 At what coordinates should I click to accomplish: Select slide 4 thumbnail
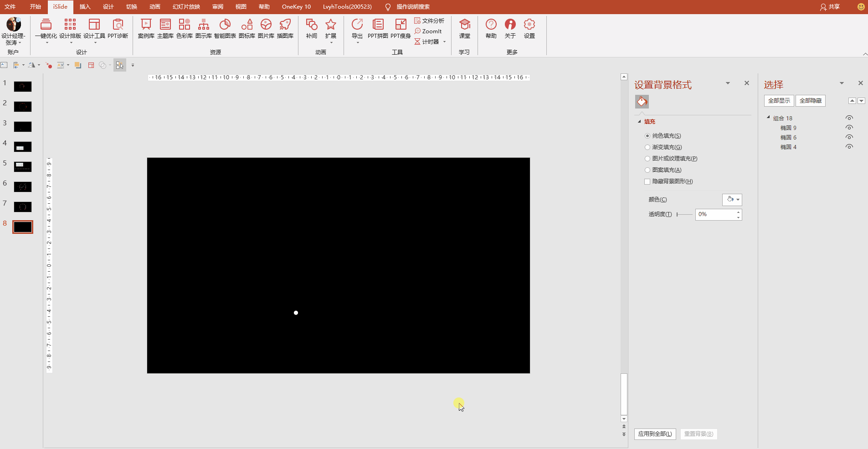(23, 147)
